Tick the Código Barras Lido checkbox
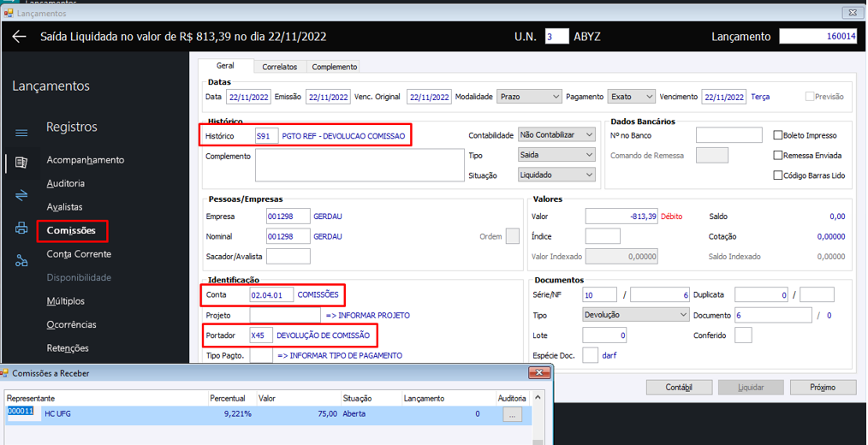Screen dimensions: 868x445 778,175
